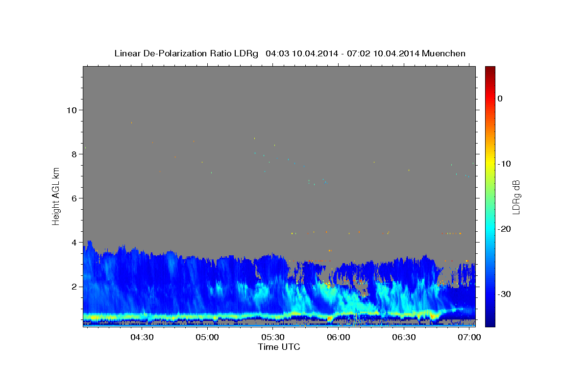This screenshot has height=392, width=588.
Task: Click the colorbar label '-10'
Action: (x=505, y=164)
